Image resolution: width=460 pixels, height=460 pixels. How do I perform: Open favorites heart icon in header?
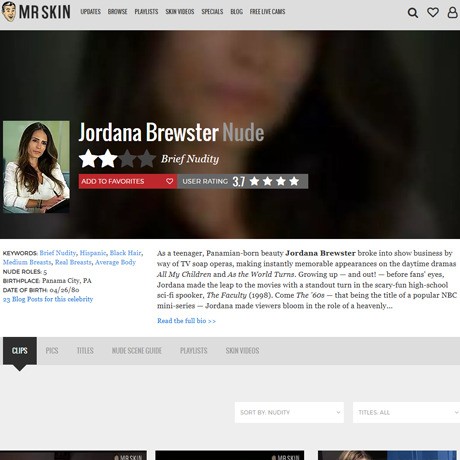(x=433, y=12)
